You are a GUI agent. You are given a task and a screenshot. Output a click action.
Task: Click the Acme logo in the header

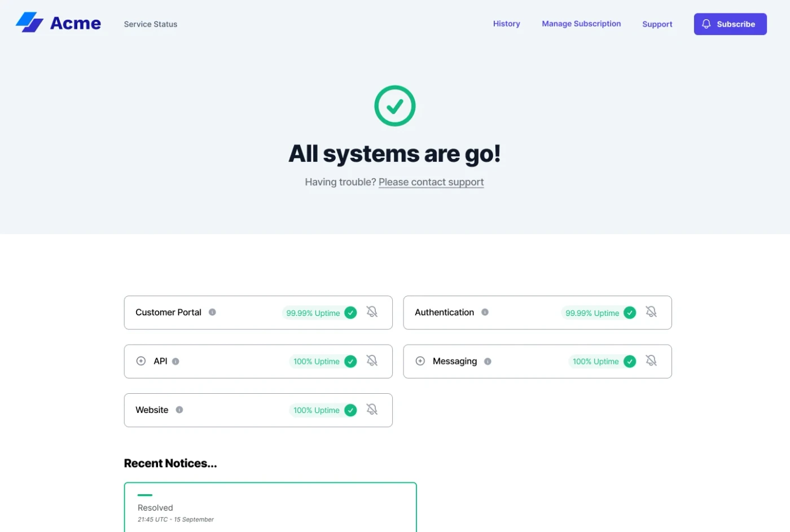point(58,23)
